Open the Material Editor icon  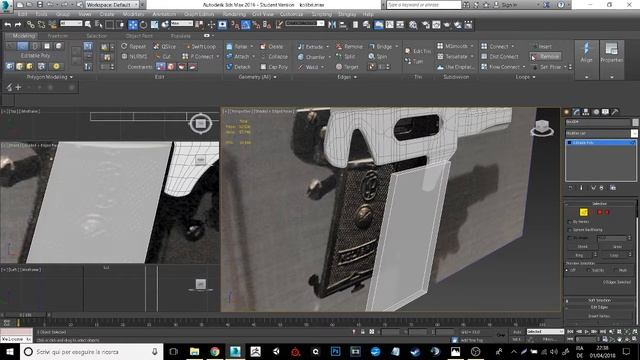(x=413, y=25)
